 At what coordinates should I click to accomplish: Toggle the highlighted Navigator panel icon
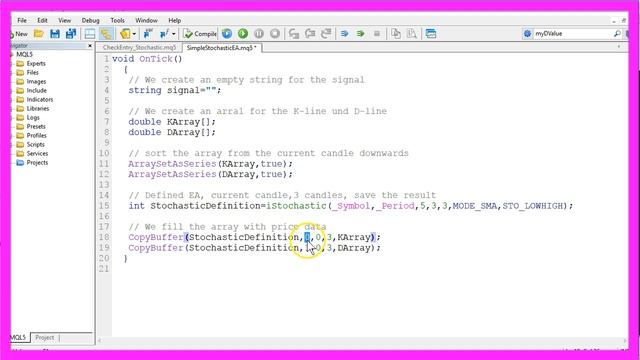click(x=106, y=33)
